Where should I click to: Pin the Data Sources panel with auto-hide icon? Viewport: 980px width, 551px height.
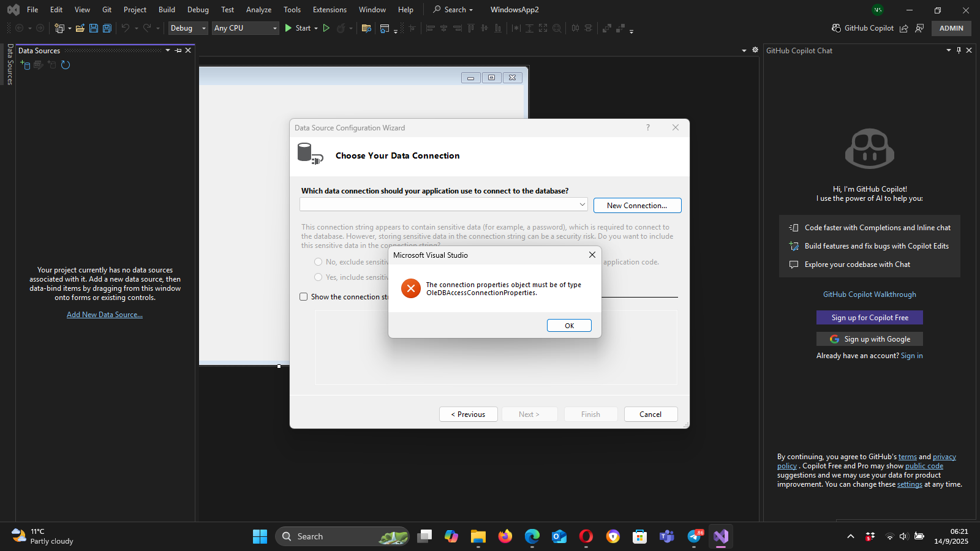click(x=178, y=51)
